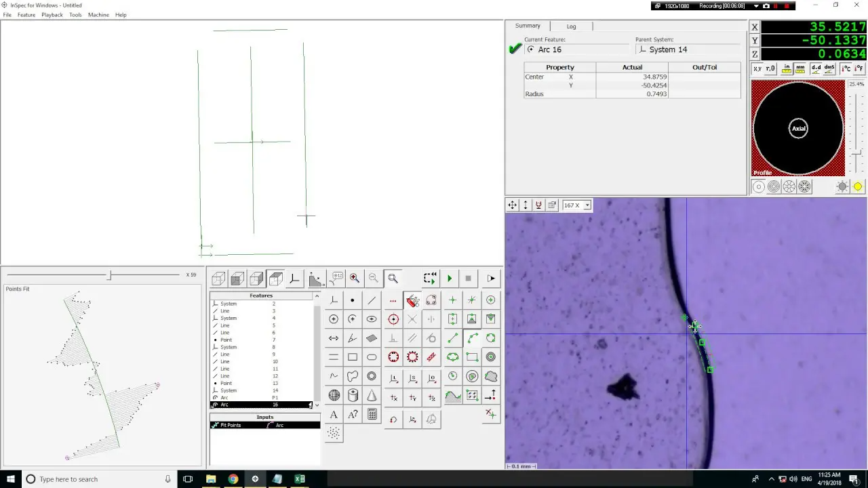Click the coordinate system axes icon
This screenshot has width=868, height=488.
click(x=294, y=279)
